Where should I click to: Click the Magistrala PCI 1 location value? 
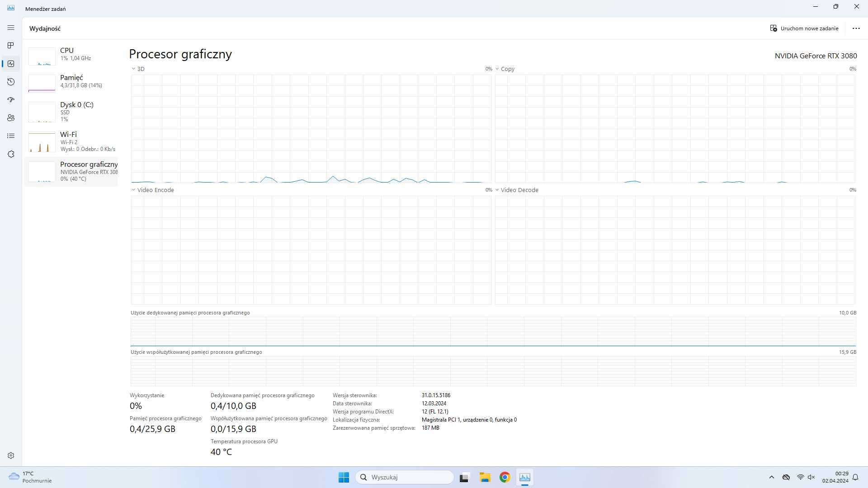tap(469, 420)
